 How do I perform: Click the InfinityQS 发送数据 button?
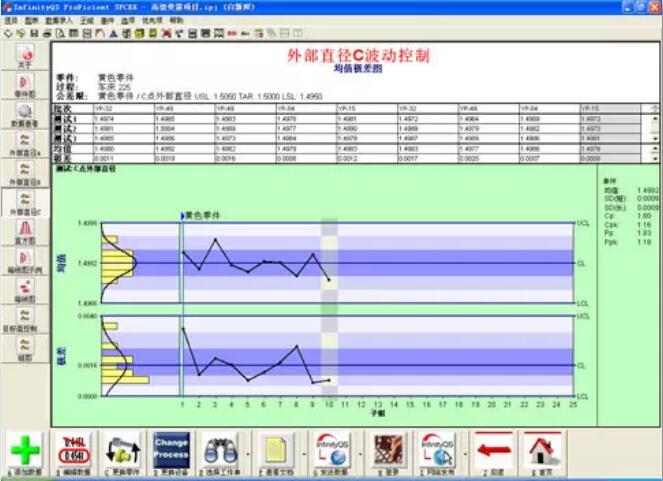coord(332,454)
